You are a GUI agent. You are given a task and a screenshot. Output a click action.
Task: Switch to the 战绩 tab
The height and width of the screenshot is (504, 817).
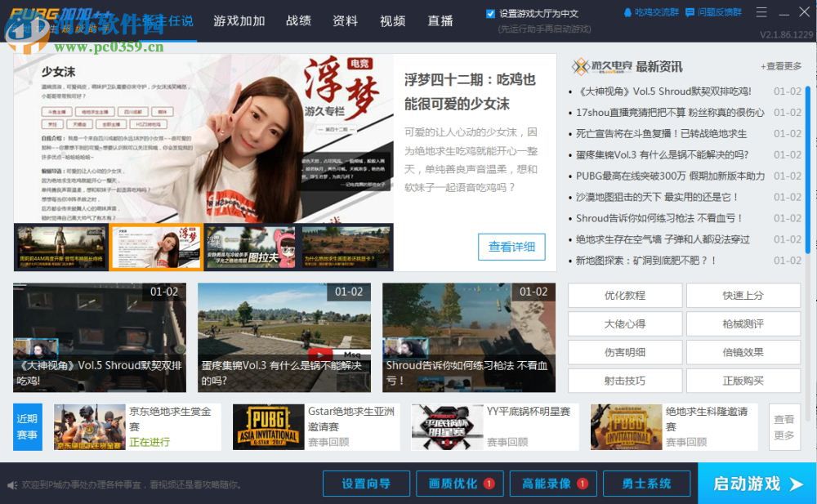tap(297, 21)
